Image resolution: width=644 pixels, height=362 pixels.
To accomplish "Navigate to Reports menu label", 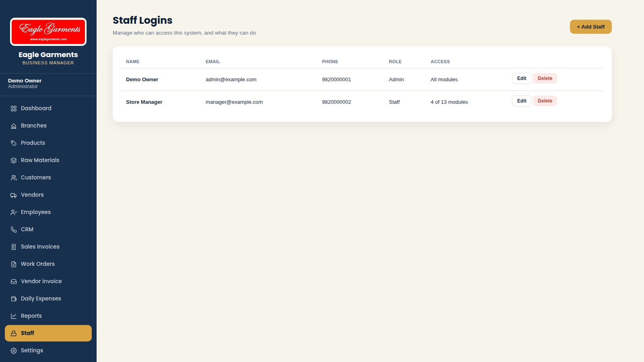I will [x=31, y=316].
